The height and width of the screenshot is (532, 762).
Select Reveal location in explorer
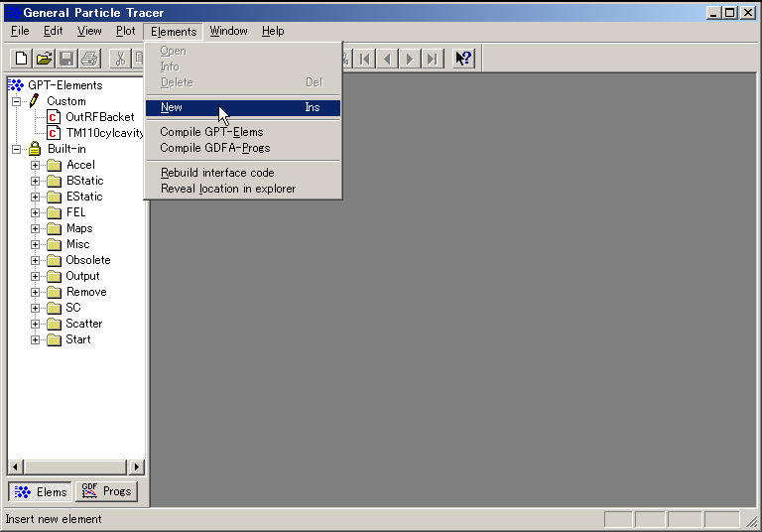tap(243, 189)
